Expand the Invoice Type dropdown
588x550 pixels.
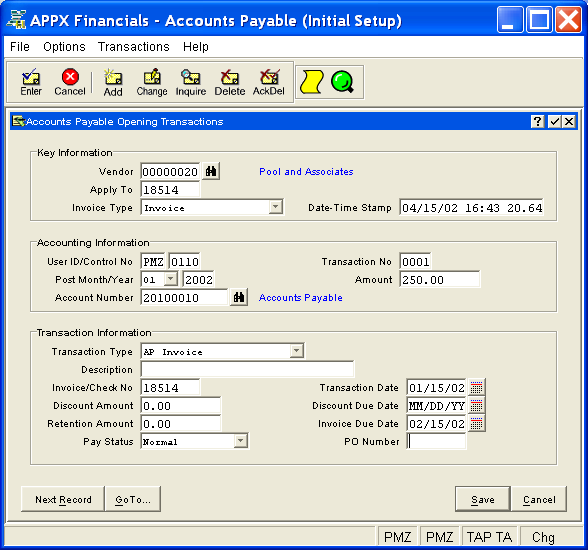click(276, 207)
